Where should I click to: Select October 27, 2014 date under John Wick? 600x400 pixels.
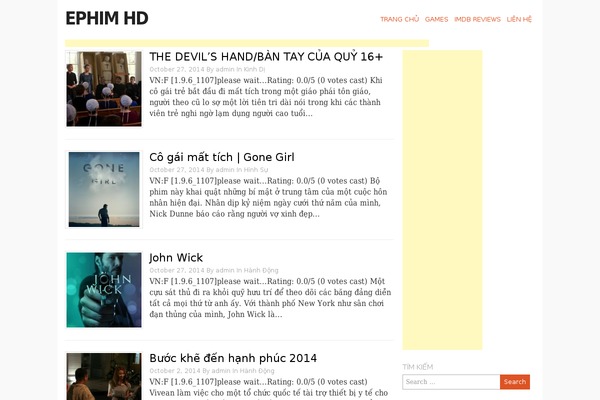click(177, 270)
